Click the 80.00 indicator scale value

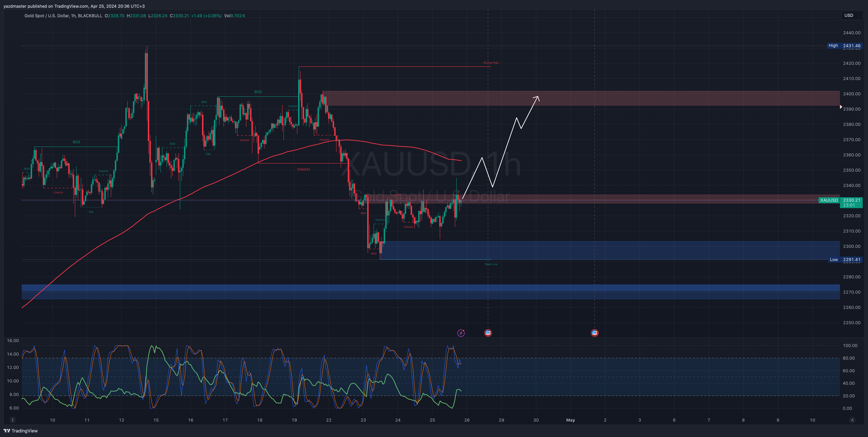(x=849, y=358)
